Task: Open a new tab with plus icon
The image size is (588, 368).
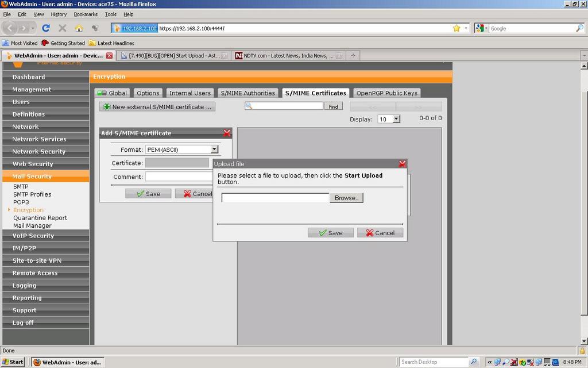Action: [353, 56]
